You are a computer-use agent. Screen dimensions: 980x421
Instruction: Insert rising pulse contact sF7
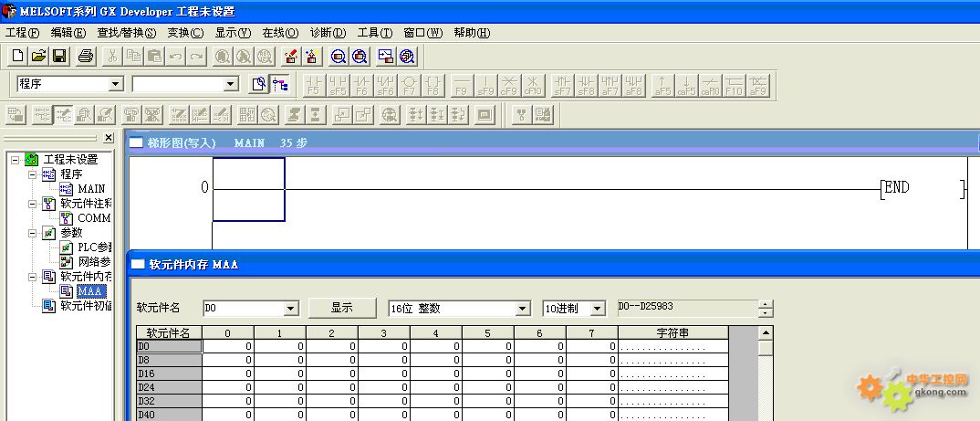pyautogui.click(x=562, y=85)
